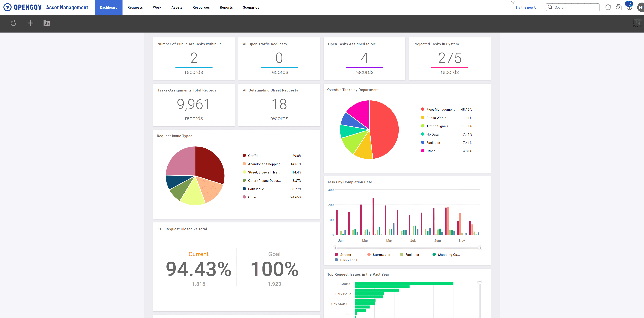Toggle Graffiti in Request Issue Types legend
The height and width of the screenshot is (318, 644).
[x=253, y=156]
